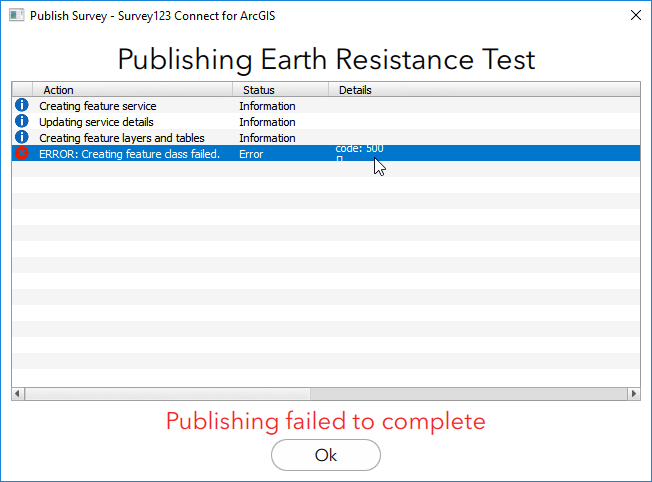Click the Error status cell

pyautogui.click(x=251, y=154)
